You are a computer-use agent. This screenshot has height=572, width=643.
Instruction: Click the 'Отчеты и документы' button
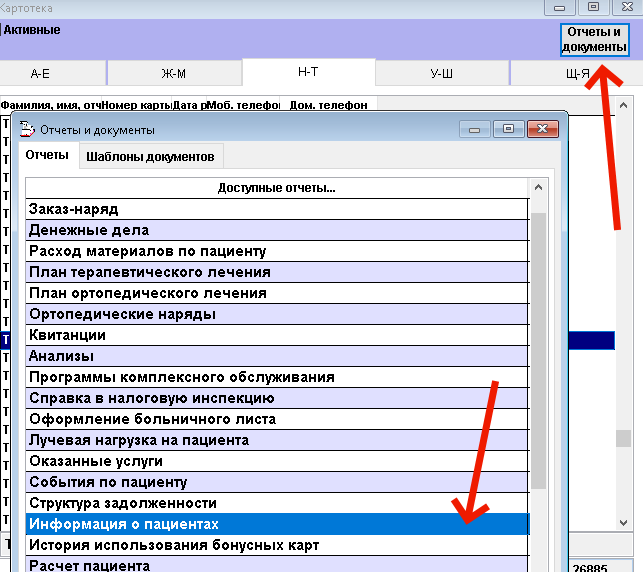(x=594, y=39)
